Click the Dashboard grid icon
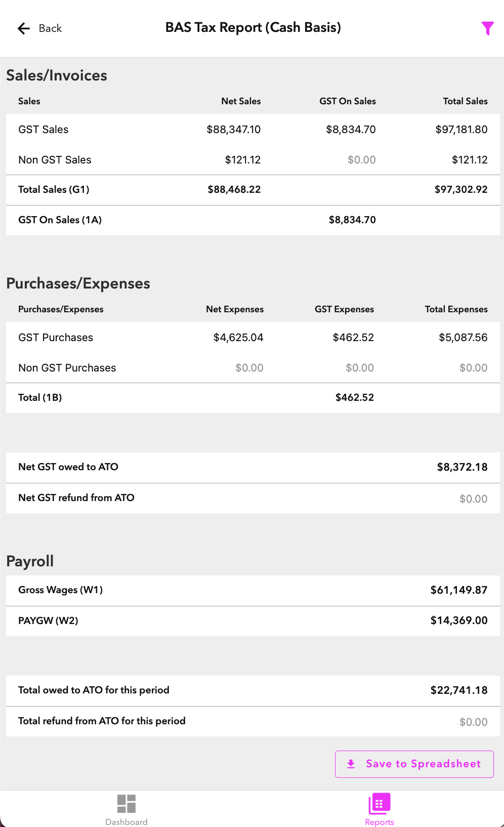 [x=127, y=803]
